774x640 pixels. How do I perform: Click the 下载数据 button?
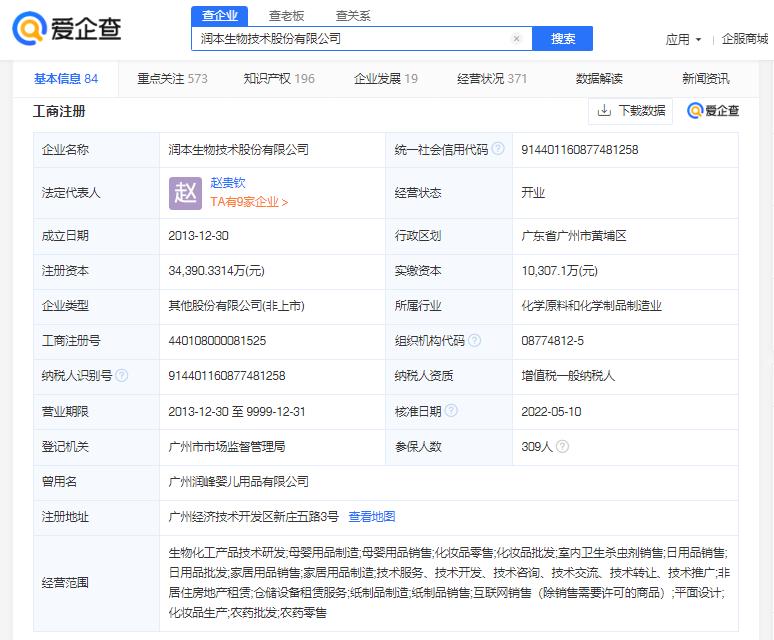[630, 111]
